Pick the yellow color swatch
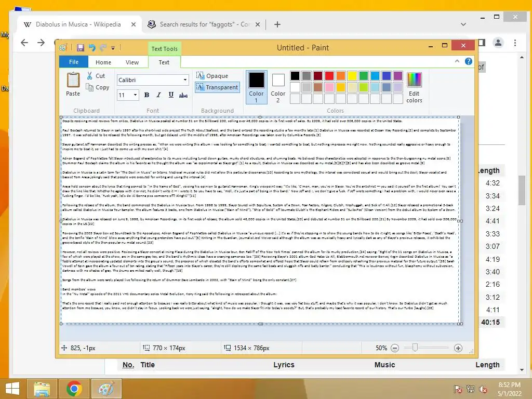 (x=352, y=76)
